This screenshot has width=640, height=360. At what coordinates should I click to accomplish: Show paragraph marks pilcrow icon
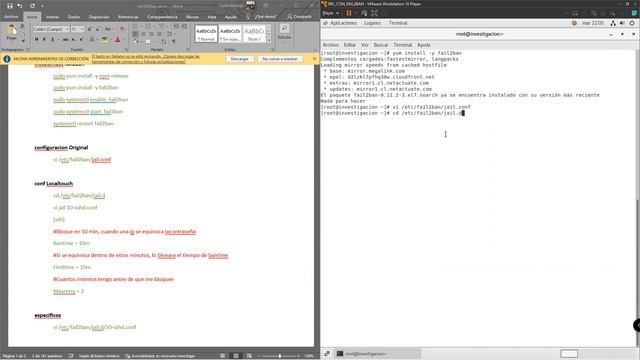tap(174, 41)
